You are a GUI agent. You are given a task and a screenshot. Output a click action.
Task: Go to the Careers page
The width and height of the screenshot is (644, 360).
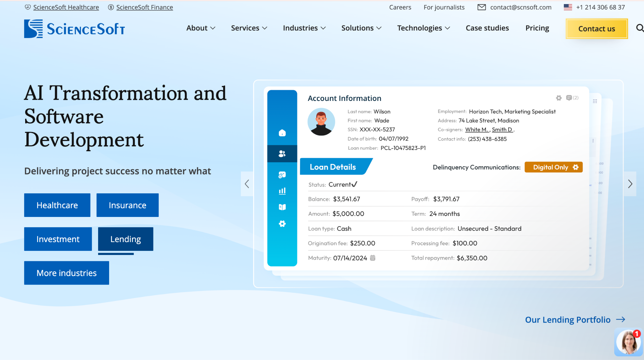[400, 7]
